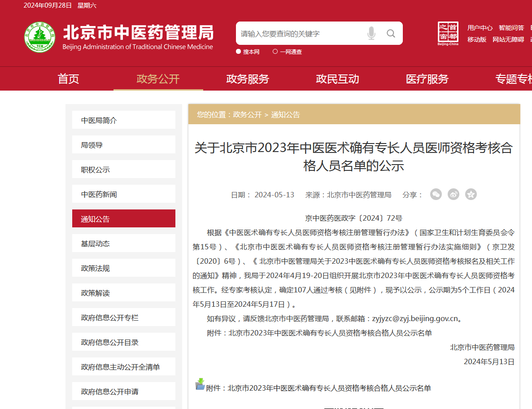
Task: Click the microphone voice search icon
Action: pos(371,33)
